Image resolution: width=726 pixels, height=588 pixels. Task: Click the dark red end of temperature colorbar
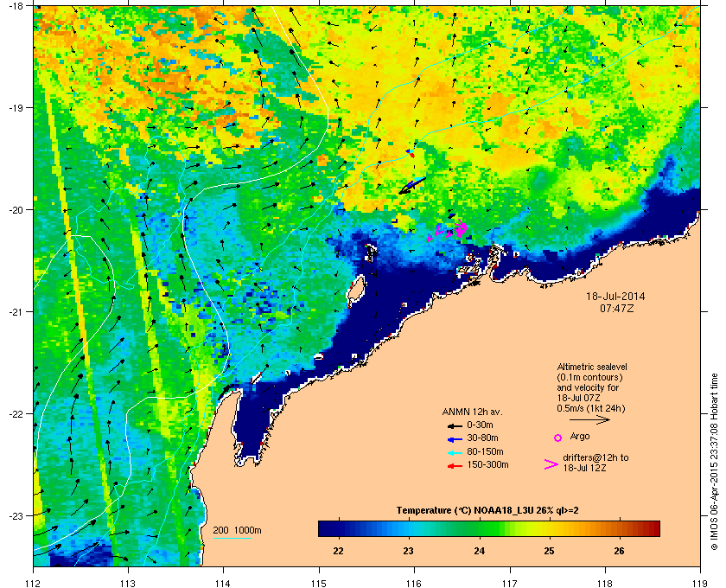click(653, 528)
